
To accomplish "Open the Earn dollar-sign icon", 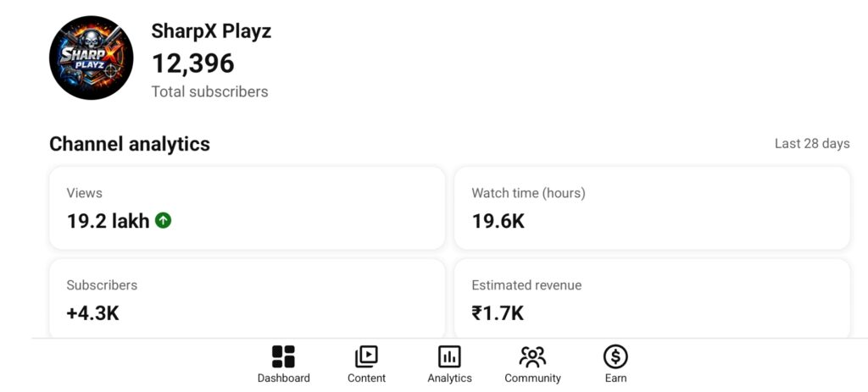I will (x=615, y=356).
